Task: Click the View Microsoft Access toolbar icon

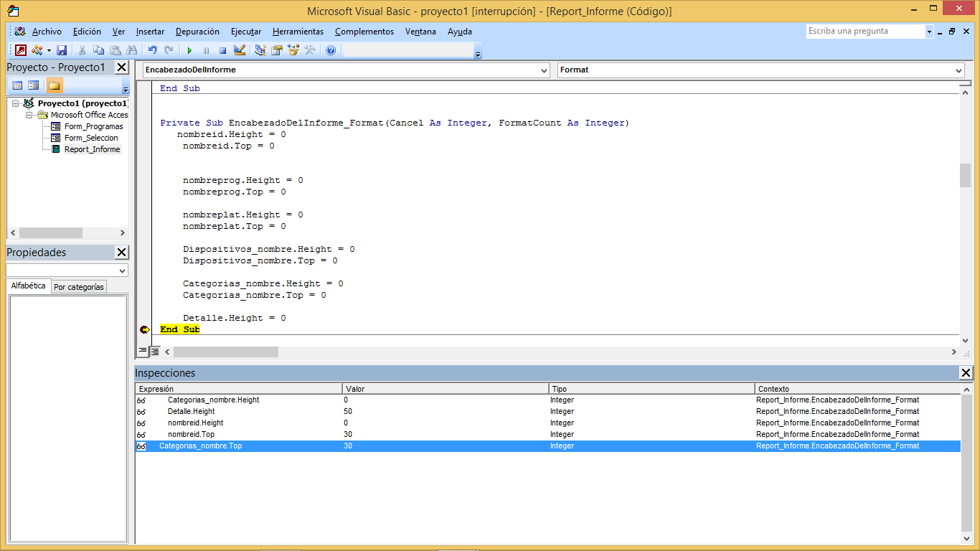Action: click(21, 50)
